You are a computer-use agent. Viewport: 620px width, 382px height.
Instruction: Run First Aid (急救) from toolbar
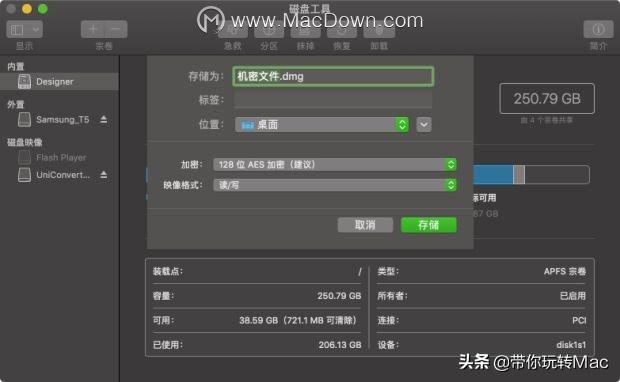[233, 31]
